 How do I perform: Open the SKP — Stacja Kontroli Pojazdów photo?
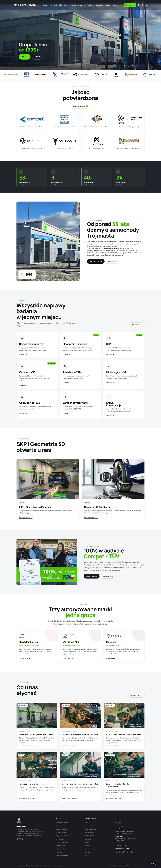coord(48,479)
